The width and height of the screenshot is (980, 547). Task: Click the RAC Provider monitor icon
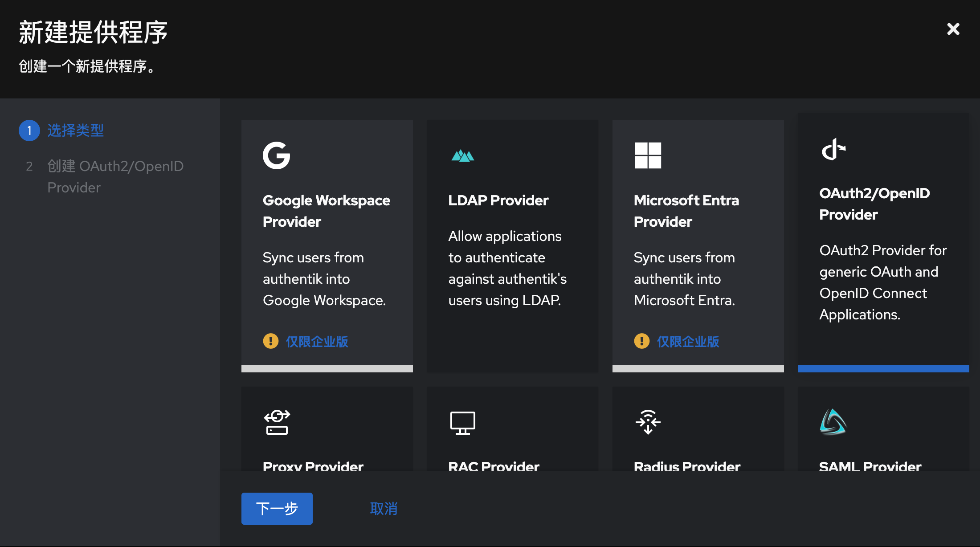463,422
